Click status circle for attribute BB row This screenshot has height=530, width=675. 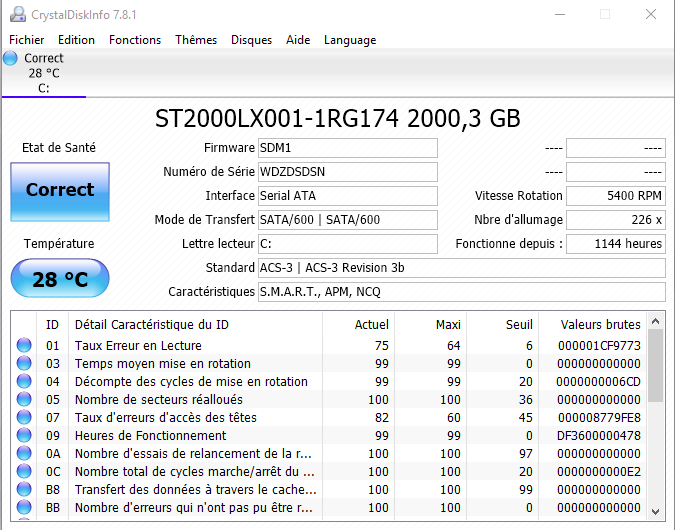click(24, 508)
